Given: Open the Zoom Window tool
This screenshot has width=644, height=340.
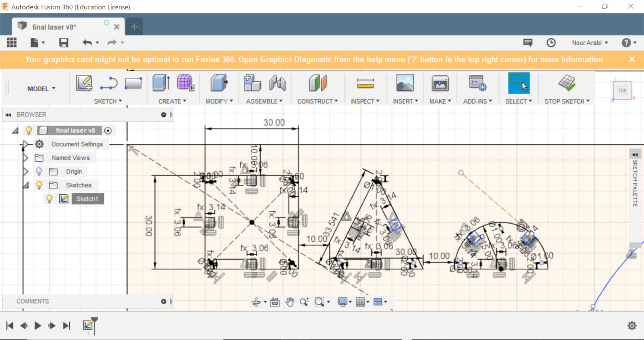Looking at the screenshot, I should click(319, 302).
